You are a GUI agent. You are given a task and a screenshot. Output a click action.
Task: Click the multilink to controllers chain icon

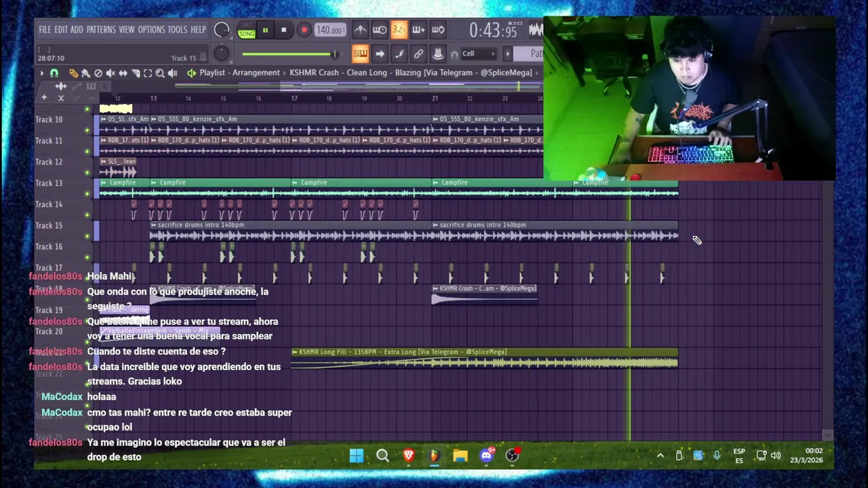(x=418, y=54)
